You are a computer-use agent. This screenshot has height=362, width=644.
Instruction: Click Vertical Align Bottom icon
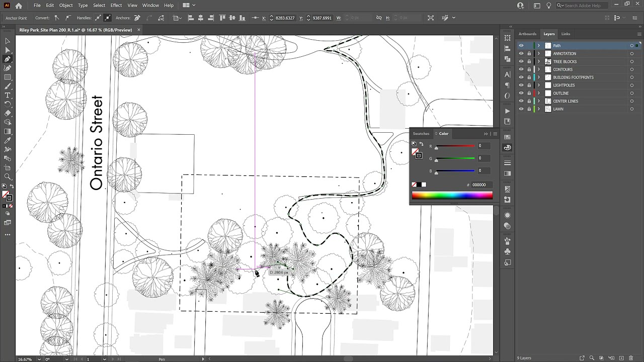point(243,18)
